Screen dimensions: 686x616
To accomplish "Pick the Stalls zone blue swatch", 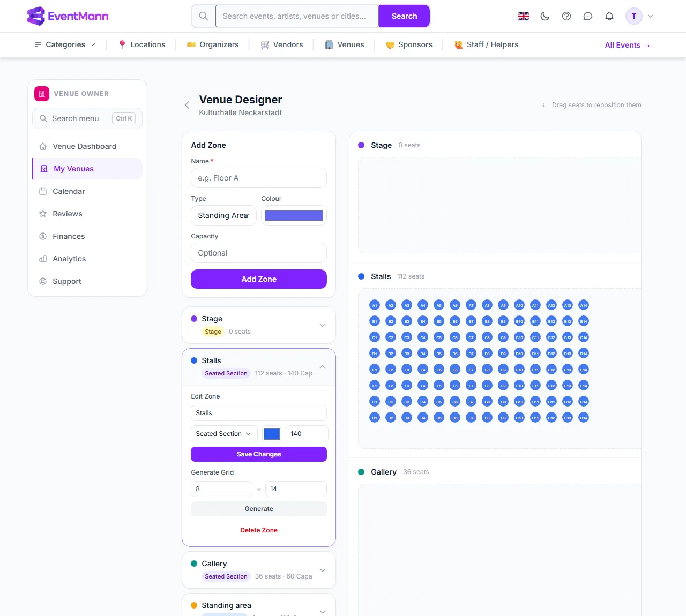I will tap(272, 434).
